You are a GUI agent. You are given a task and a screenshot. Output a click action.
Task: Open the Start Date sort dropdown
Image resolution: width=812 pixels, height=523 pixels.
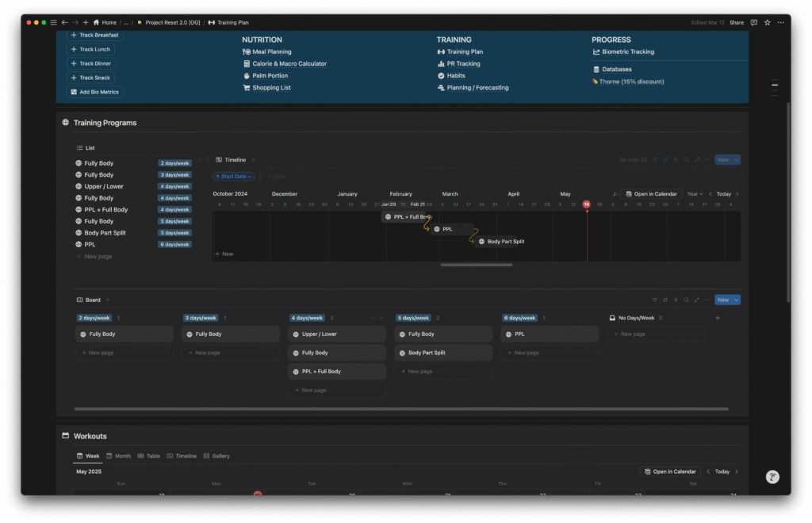tap(233, 177)
